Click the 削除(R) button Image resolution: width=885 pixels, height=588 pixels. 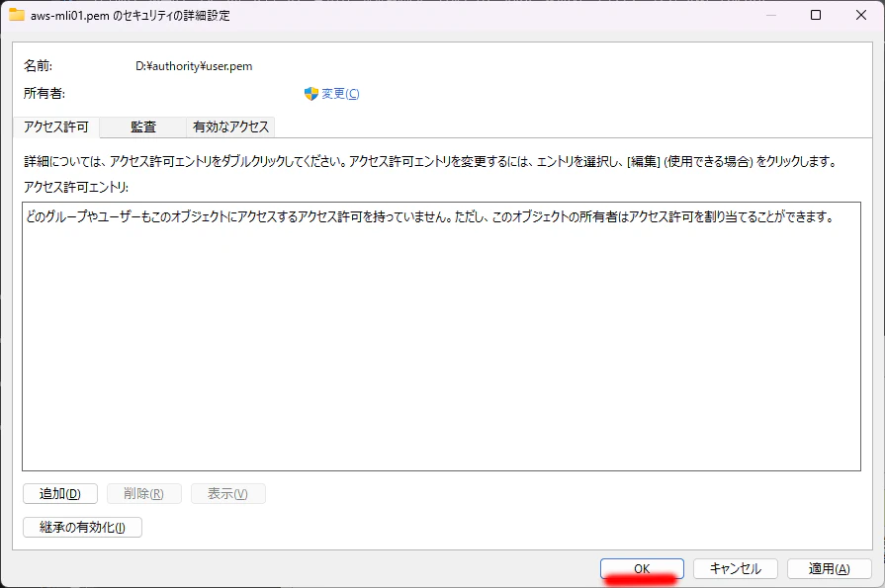point(144,494)
